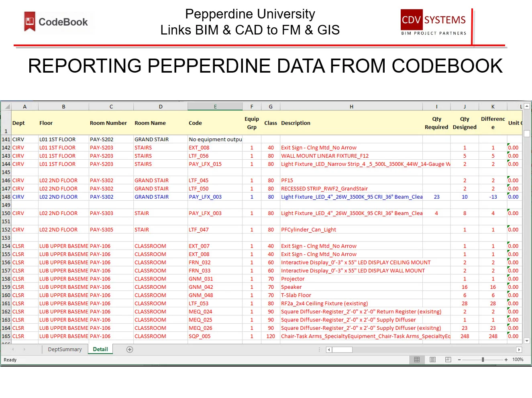Click the Ready status indicator
532x398 pixels.
(10, 360)
